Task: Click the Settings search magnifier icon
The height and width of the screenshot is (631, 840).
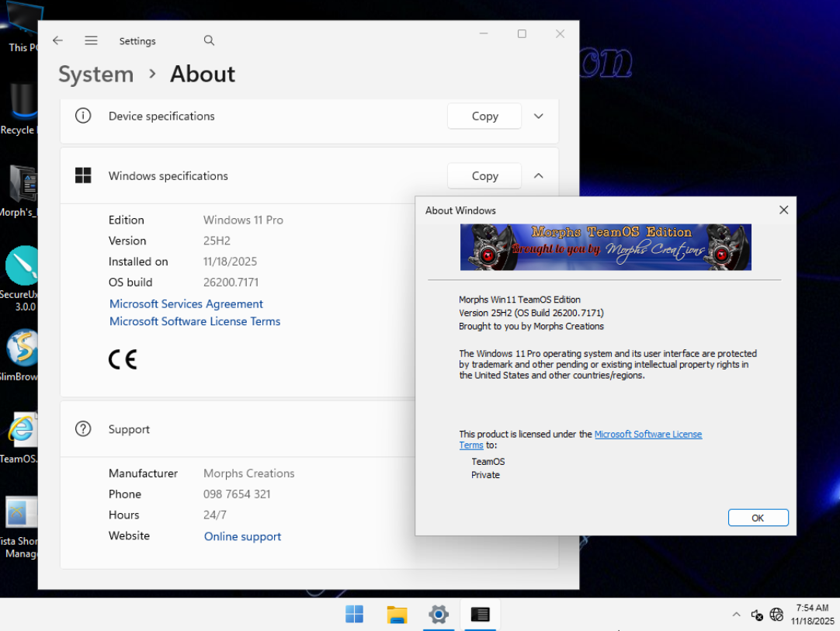Action: pyautogui.click(x=209, y=40)
